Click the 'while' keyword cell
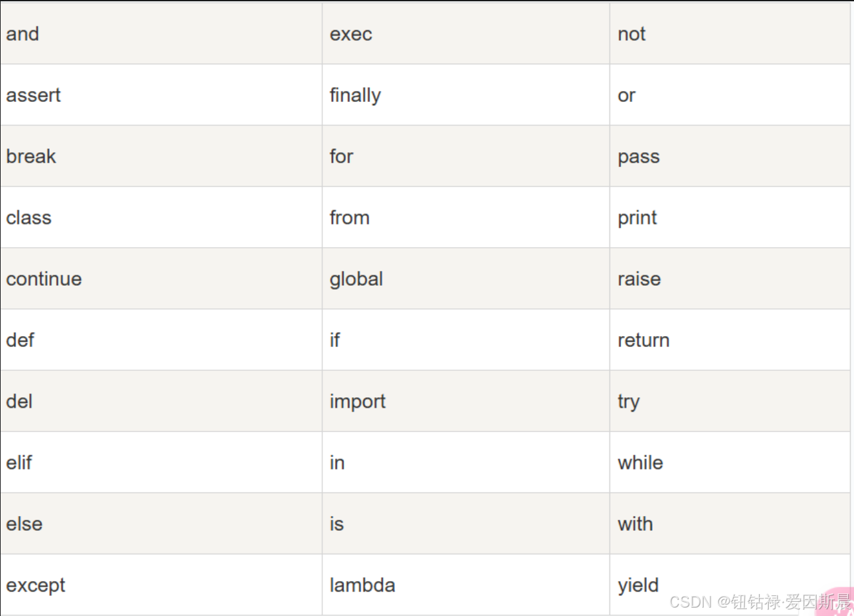Viewport: 854px width, 616px height. click(729, 462)
